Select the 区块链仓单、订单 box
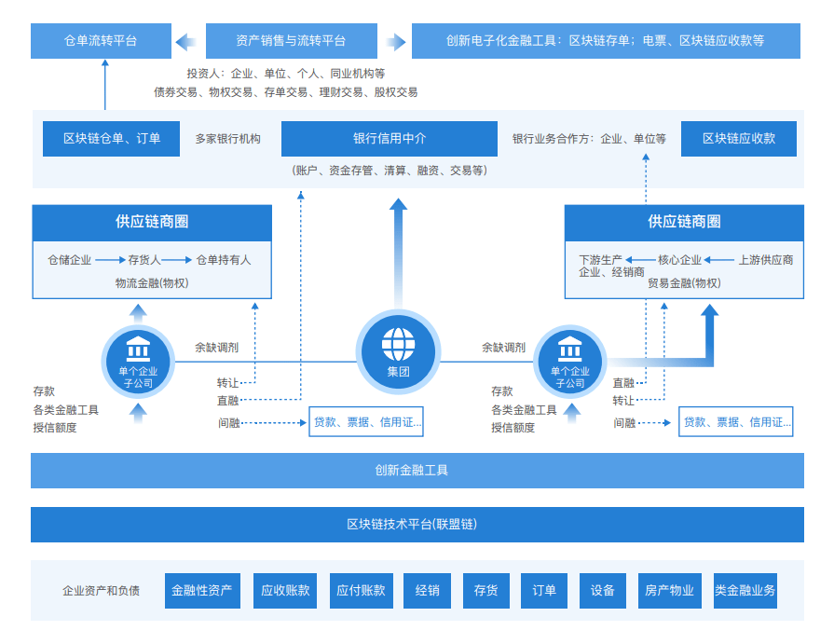834x644 pixels. 112,138
